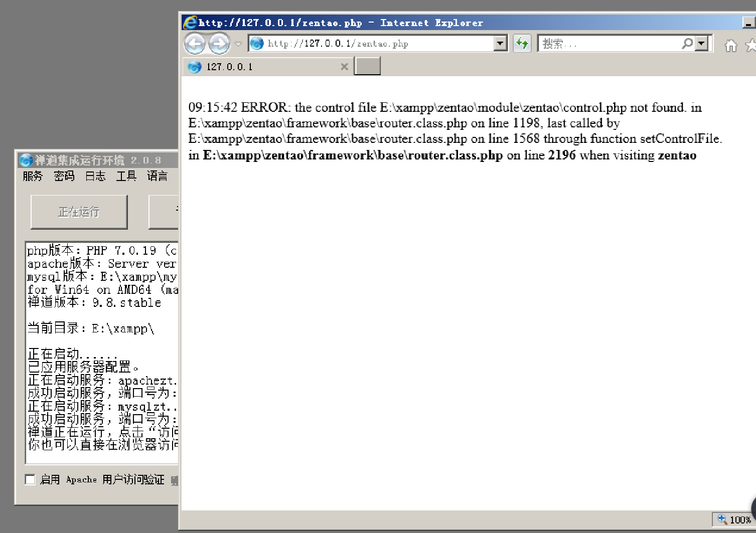Select the 127.0.0.1 browser tab
The height and width of the screenshot is (533, 756).
coord(268,67)
